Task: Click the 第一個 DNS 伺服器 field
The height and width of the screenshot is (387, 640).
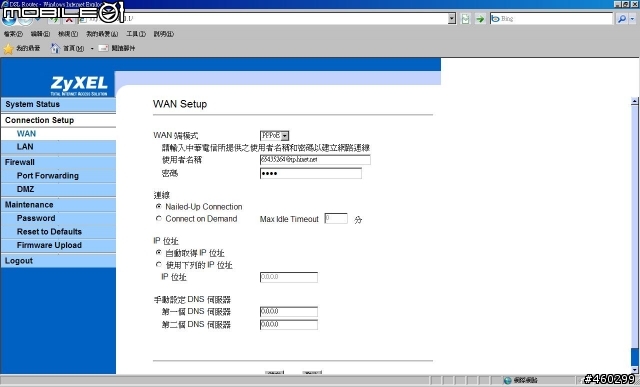Action: pyautogui.click(x=289, y=311)
